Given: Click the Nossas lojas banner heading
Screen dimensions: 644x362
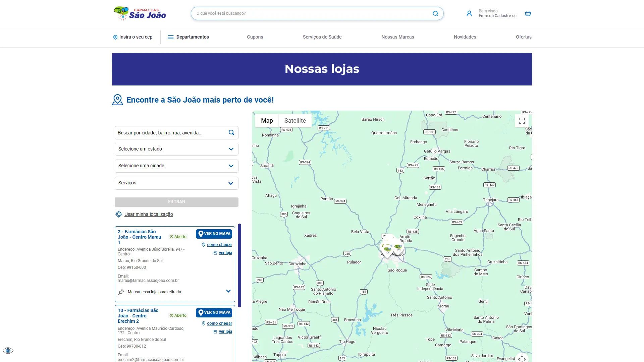Looking at the screenshot, I should click(322, 69).
